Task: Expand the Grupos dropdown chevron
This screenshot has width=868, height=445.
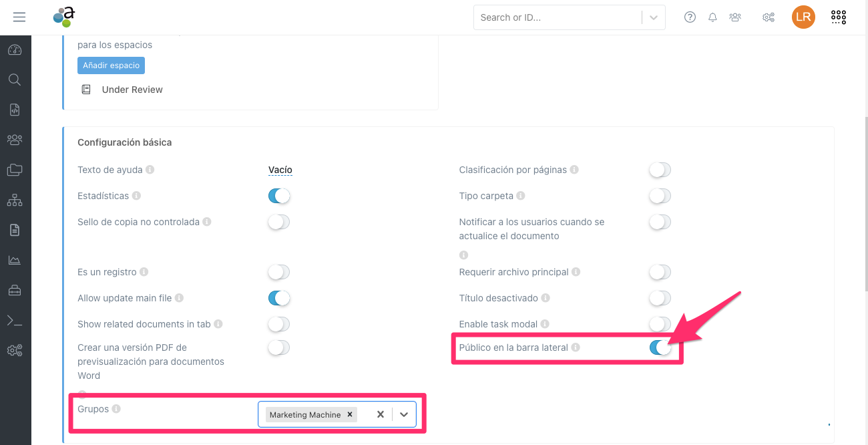Action: tap(404, 414)
